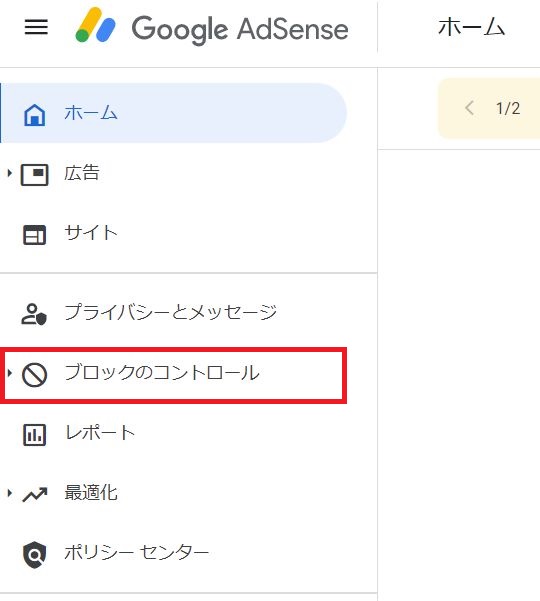Open the サイト menu item
Image resolution: width=540 pixels, height=601 pixels.
[173, 233]
